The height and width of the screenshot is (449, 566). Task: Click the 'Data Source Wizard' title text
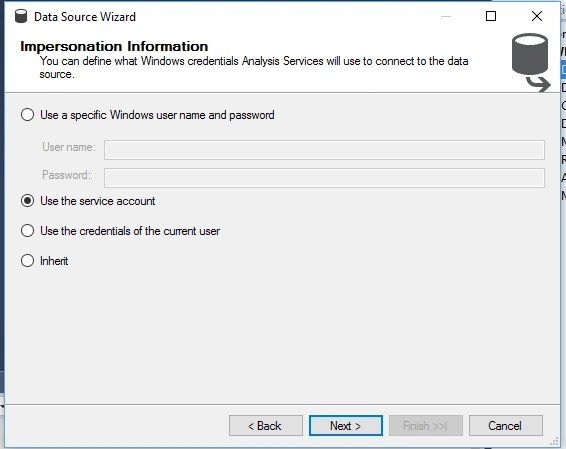[85, 17]
